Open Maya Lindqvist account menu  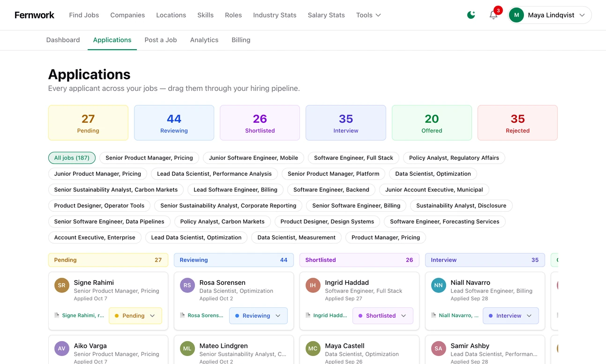tap(550, 15)
